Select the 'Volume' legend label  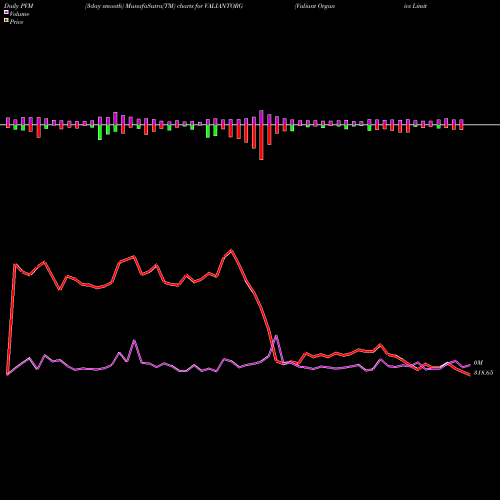[x=19, y=14]
